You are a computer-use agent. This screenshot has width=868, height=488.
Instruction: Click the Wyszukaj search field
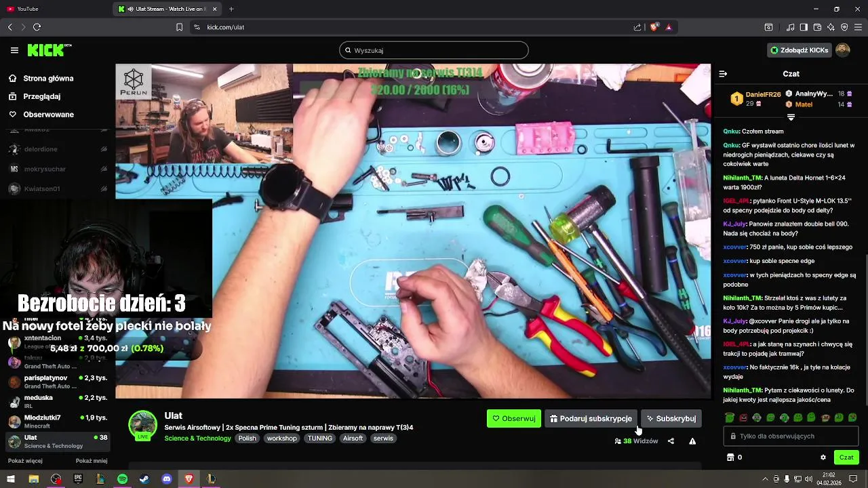[x=434, y=50]
